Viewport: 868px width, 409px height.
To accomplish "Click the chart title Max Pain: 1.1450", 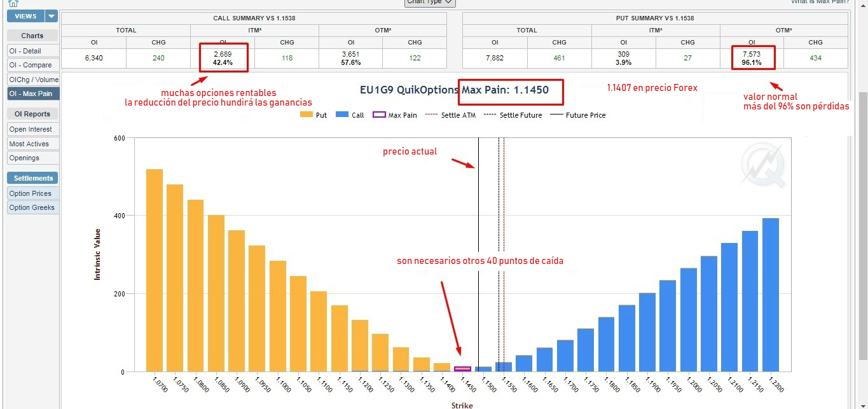I will 505,90.
